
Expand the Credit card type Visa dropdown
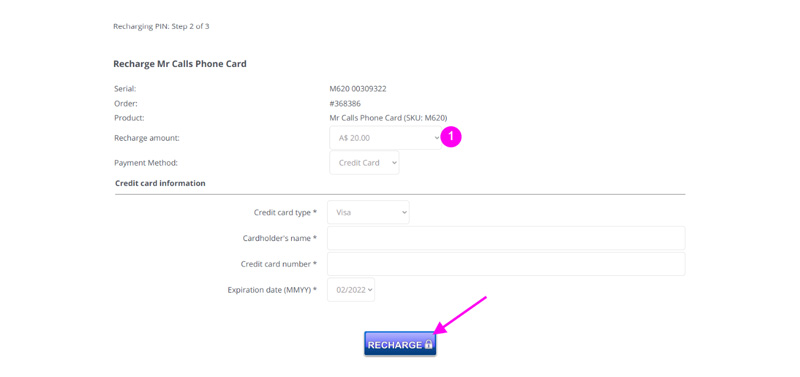[368, 212]
